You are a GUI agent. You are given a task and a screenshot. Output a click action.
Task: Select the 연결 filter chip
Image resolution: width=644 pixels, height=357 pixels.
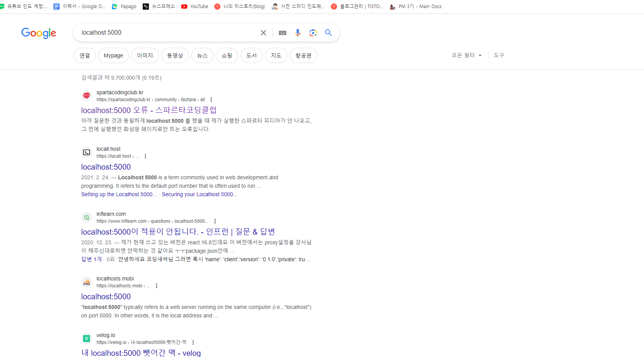click(x=85, y=55)
